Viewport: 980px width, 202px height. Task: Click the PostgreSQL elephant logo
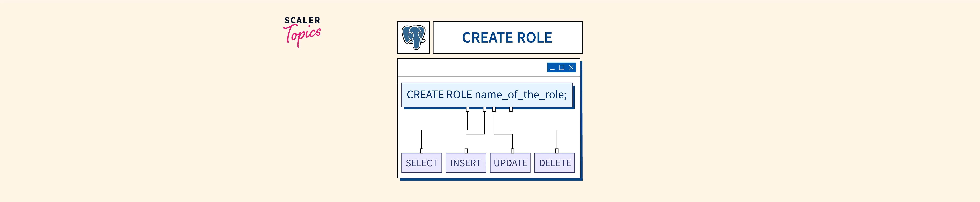[413, 37]
